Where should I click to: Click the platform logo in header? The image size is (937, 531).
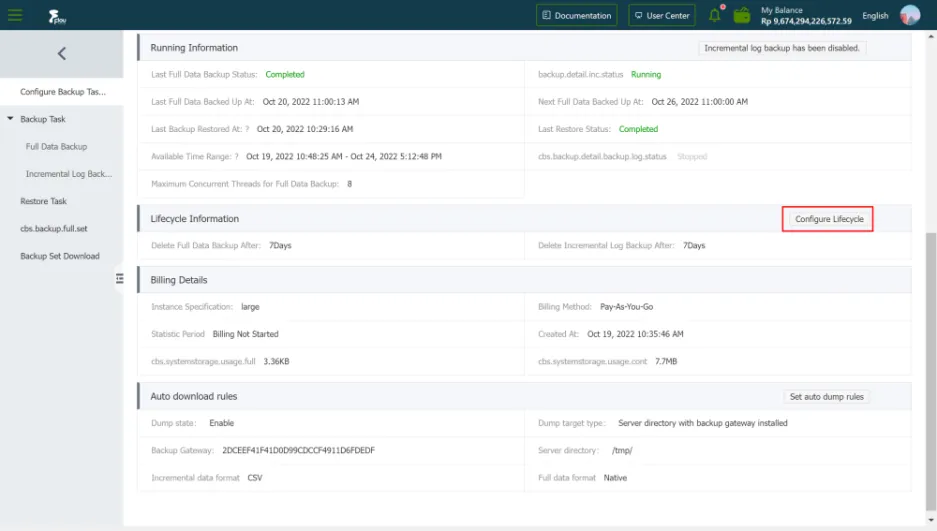pyautogui.click(x=55, y=16)
